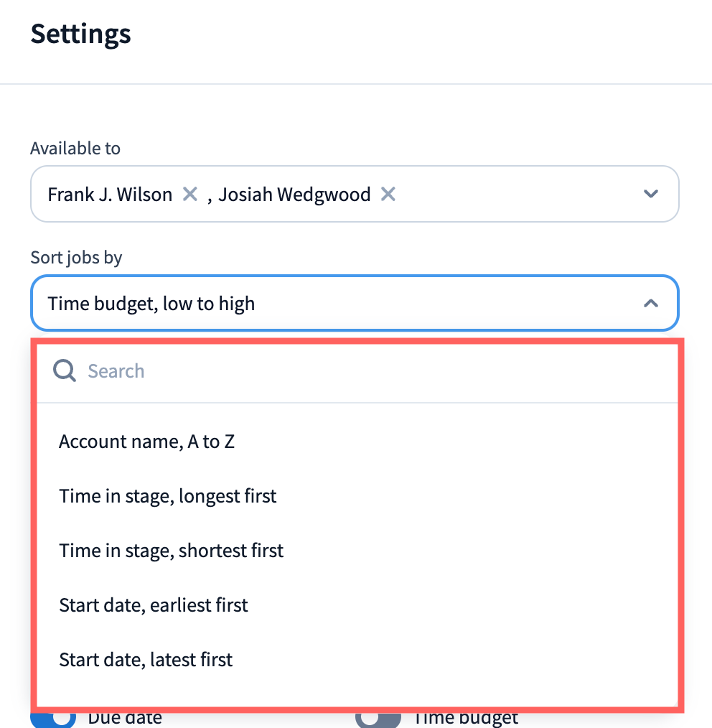The height and width of the screenshot is (728, 712).
Task: Click the magnifier icon in dropdown search
Action: 65,371
